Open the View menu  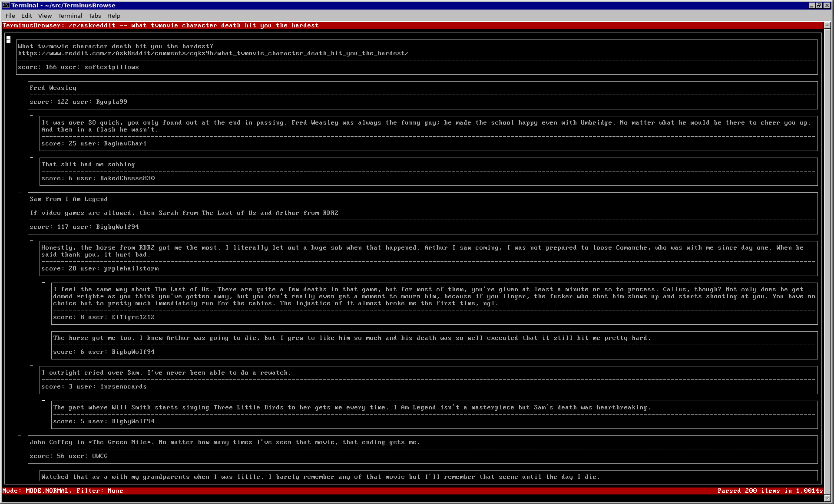pos(45,16)
